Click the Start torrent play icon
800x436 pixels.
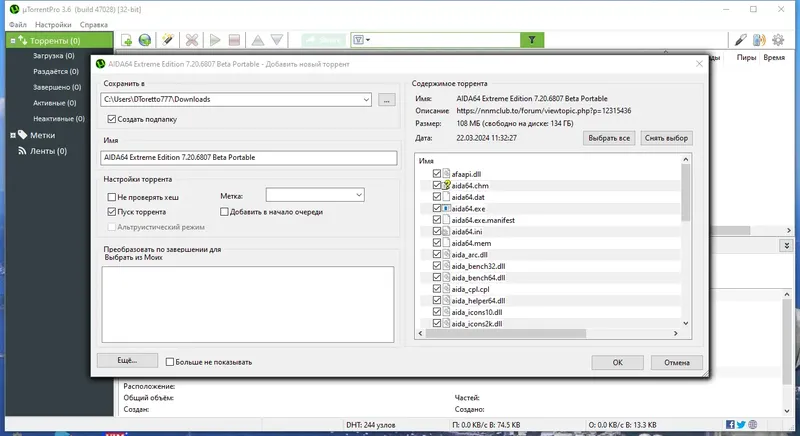coord(215,40)
